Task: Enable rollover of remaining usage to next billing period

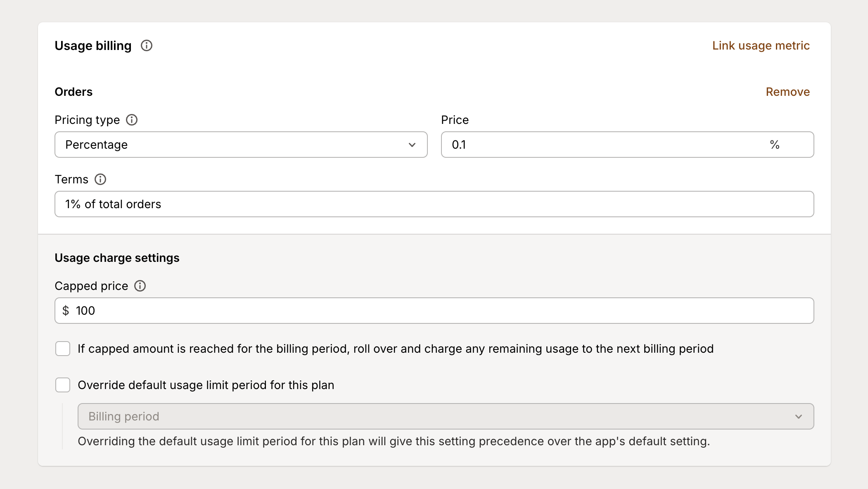Action: pos(63,349)
